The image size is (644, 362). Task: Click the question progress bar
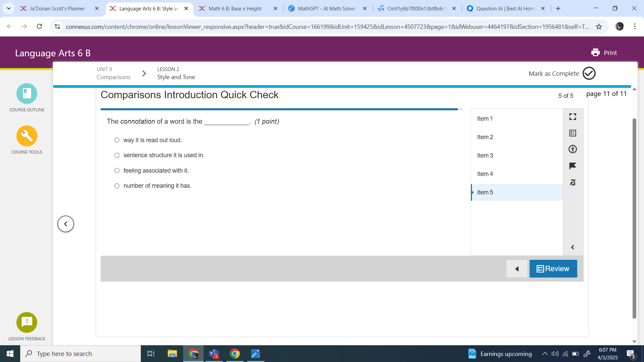coord(281,109)
